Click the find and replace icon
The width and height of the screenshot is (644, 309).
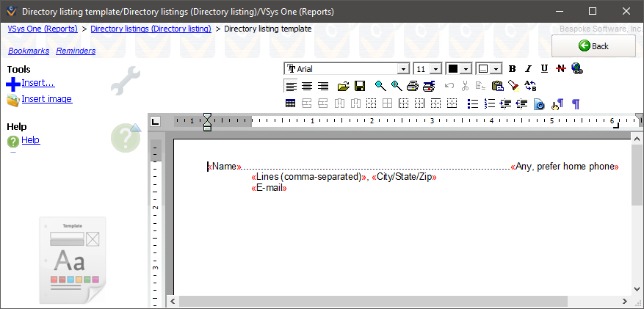point(530,86)
